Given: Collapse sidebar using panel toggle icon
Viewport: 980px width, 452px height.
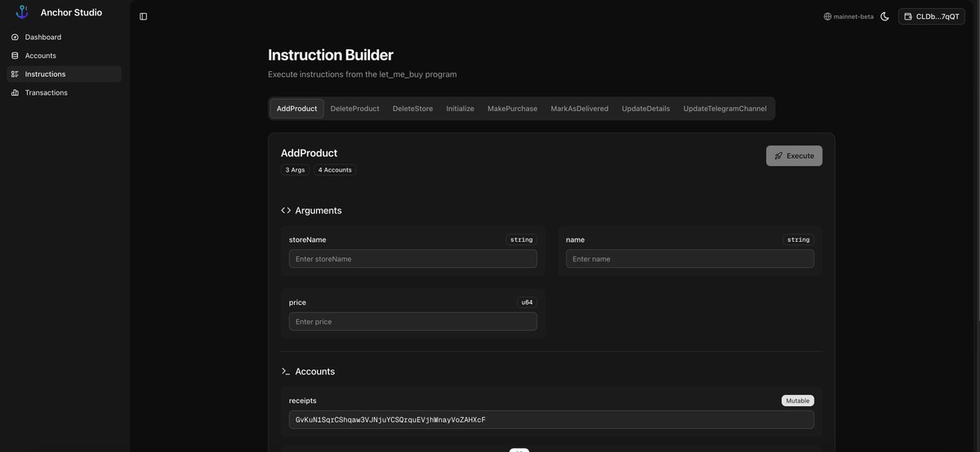Looking at the screenshot, I should tap(143, 16).
